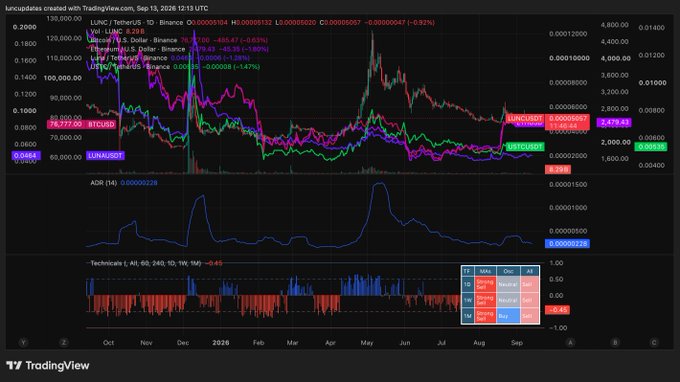
Task: Click the 100,000.00 bold BTC axis value
Action: pyautogui.click(x=62, y=78)
